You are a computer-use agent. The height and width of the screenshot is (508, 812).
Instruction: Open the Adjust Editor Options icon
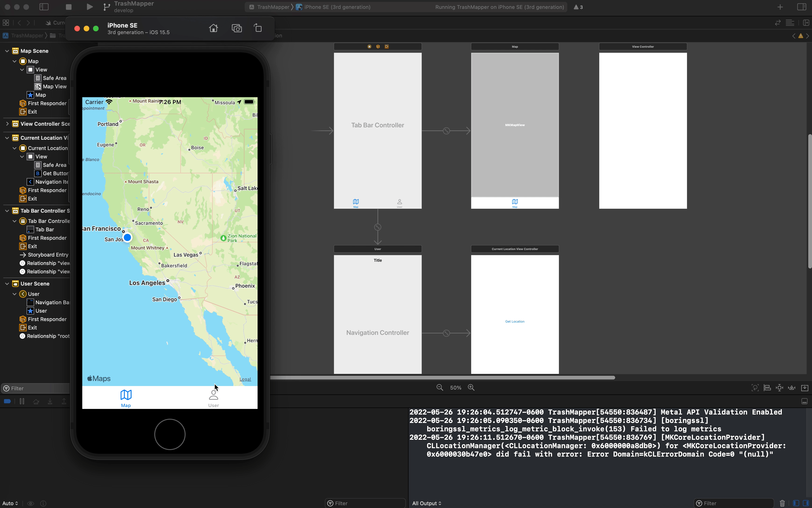790,22
